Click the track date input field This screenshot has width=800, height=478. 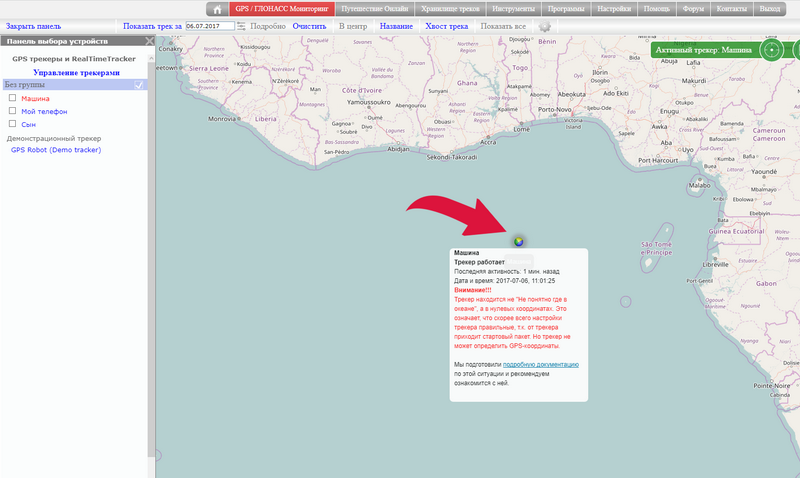[209, 26]
